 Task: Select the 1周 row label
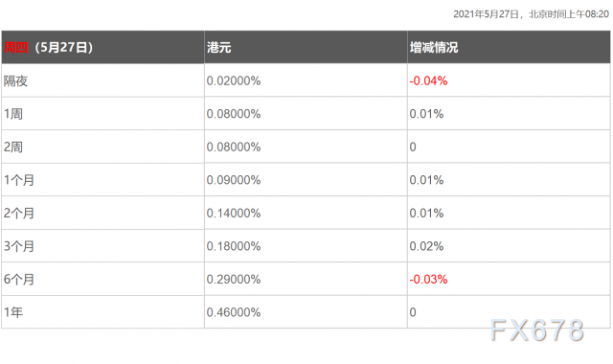pyautogui.click(x=13, y=114)
